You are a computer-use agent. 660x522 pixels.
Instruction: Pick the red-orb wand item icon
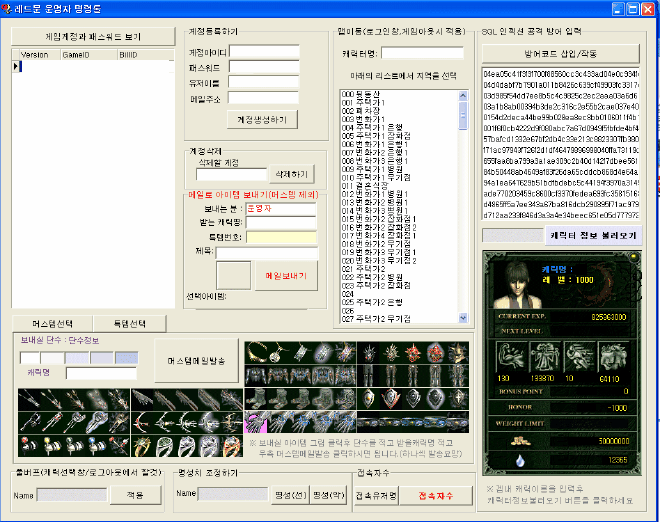point(29,446)
